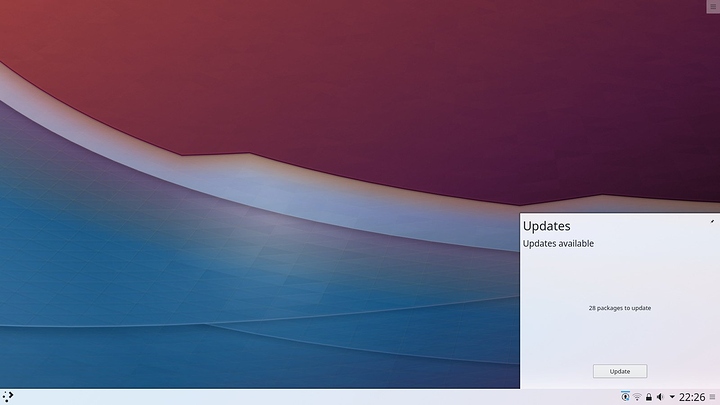This screenshot has width=720, height=405.
Task: Open panel settings hamburger beside the clock
Action: (x=713, y=397)
